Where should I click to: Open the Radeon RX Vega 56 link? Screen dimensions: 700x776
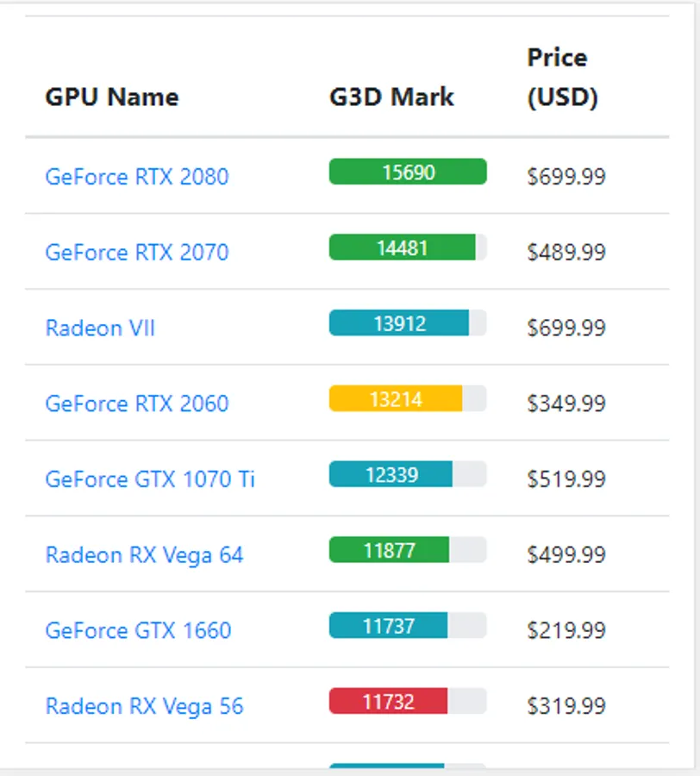point(145,706)
